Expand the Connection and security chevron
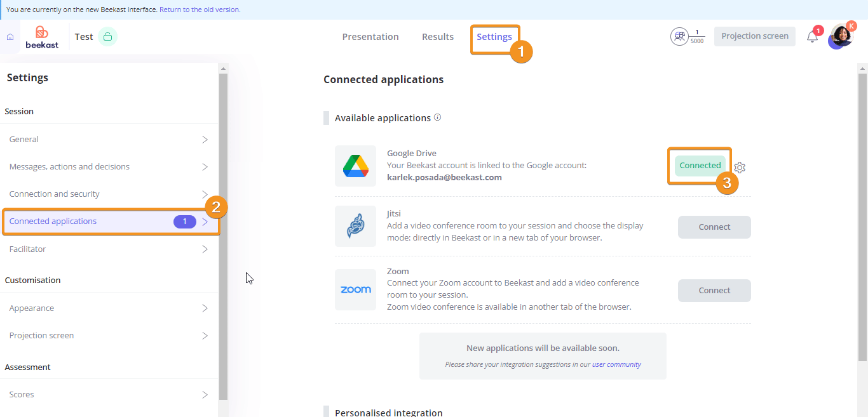 click(205, 194)
